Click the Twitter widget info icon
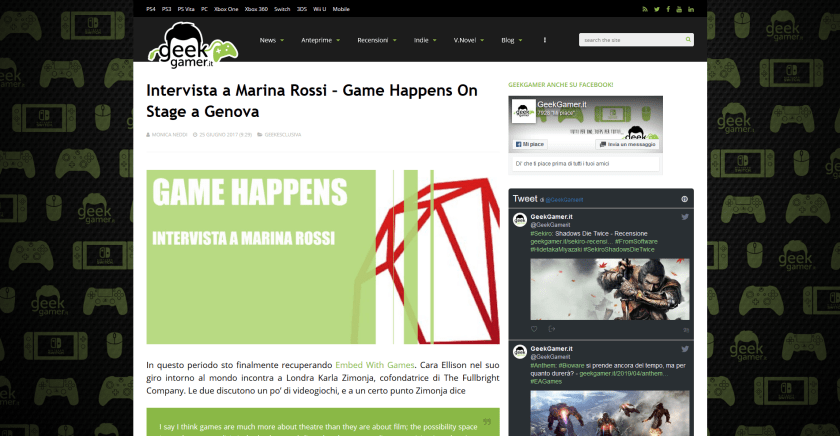This screenshot has height=436, width=840. [684, 199]
